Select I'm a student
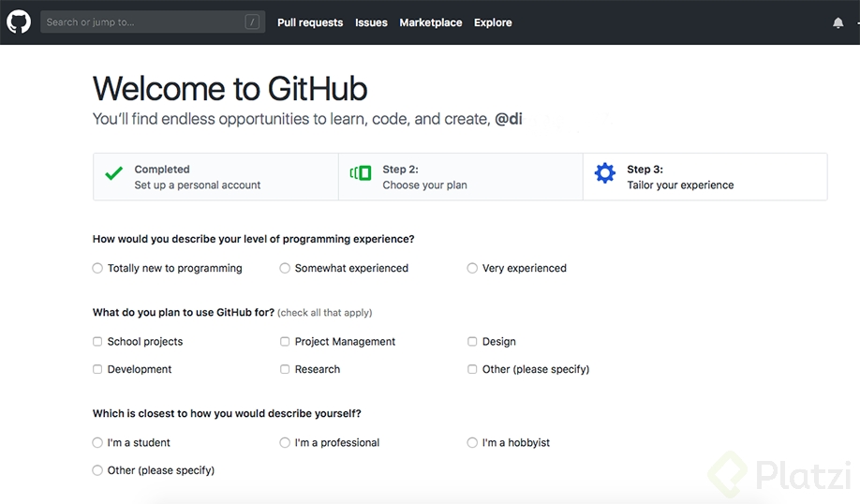860x504 pixels. pos(97,442)
